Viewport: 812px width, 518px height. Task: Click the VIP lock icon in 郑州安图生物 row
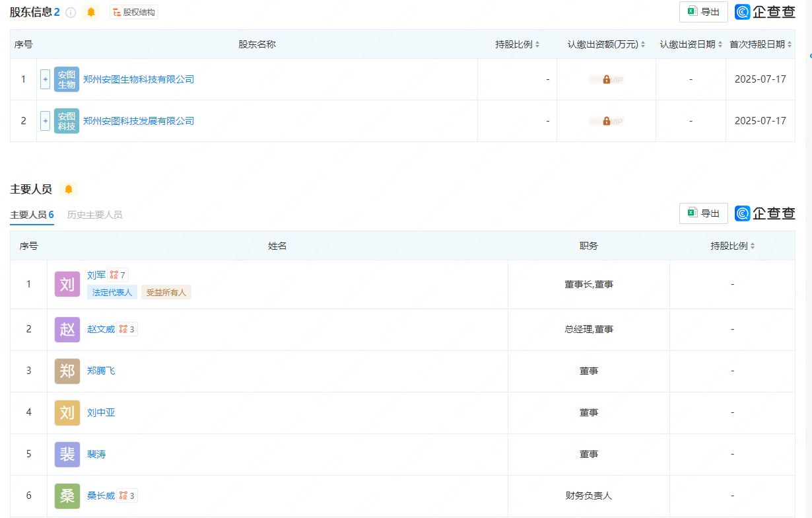606,79
